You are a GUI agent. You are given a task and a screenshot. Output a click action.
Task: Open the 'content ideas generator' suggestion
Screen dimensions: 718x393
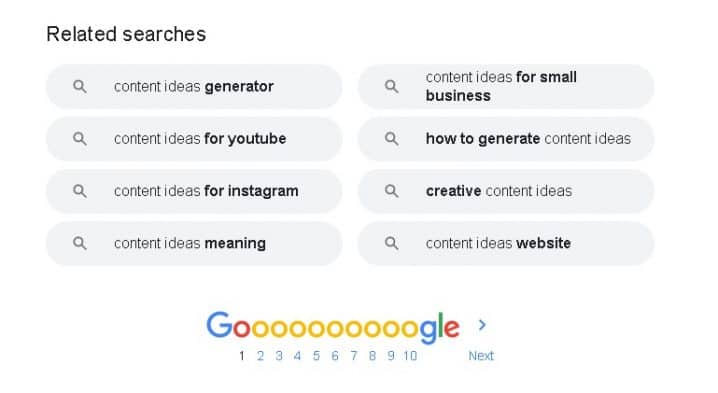pyautogui.click(x=194, y=87)
